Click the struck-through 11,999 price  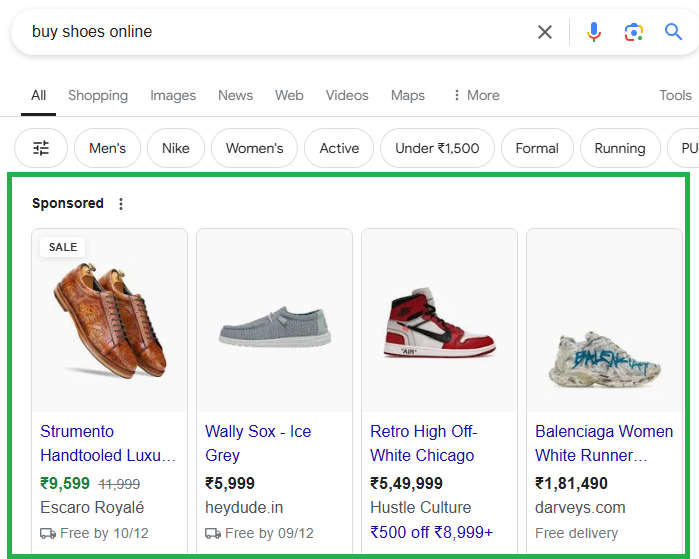coord(119,484)
